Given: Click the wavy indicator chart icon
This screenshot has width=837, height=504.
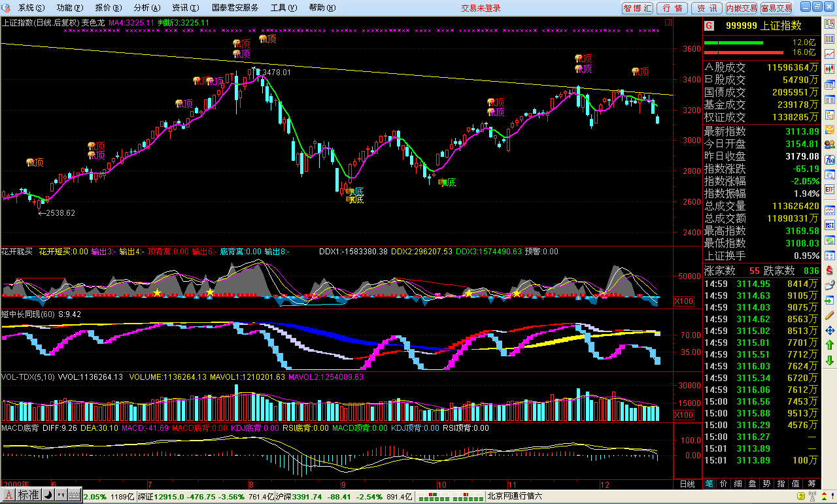Looking at the screenshot, I should click(x=829, y=210).
